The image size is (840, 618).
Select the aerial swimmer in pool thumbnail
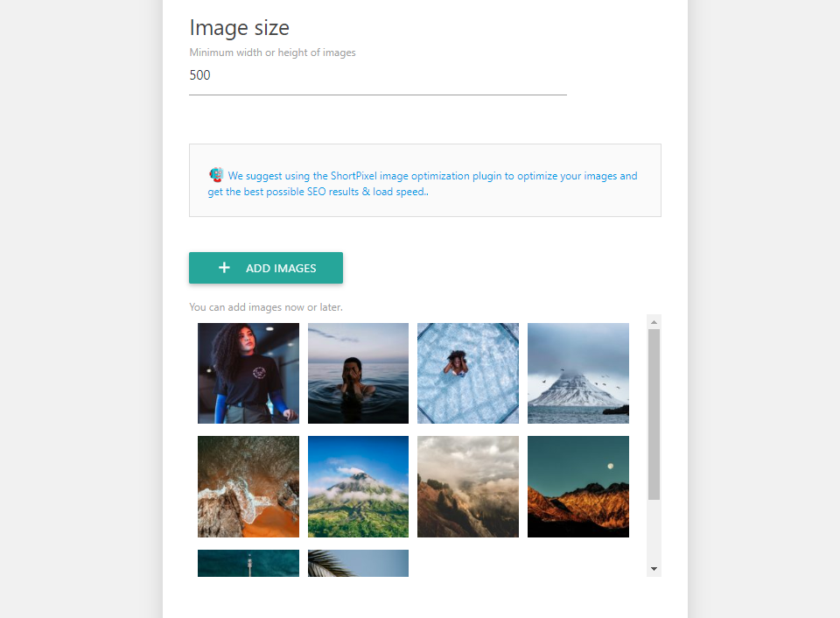pos(468,373)
